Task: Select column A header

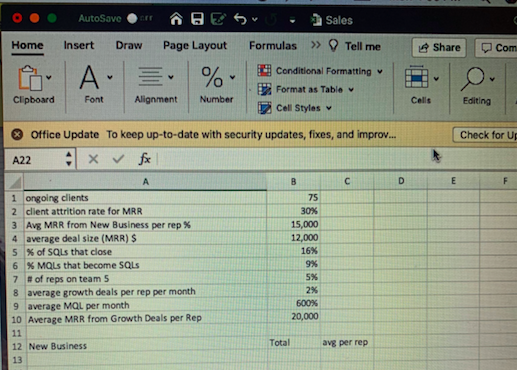Action: click(x=145, y=182)
